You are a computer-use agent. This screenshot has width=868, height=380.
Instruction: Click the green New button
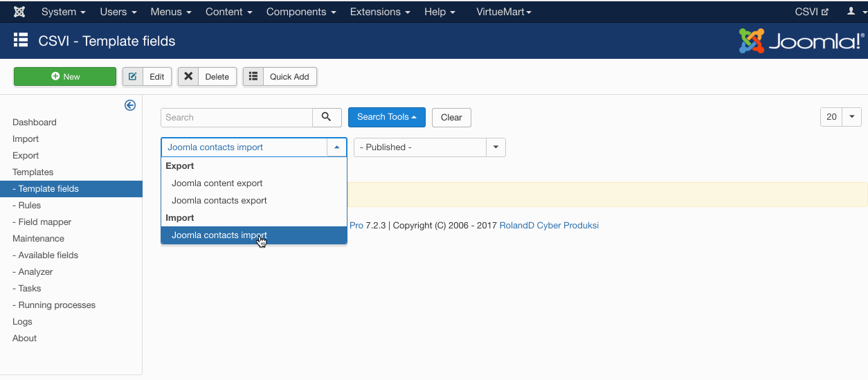pyautogui.click(x=65, y=77)
